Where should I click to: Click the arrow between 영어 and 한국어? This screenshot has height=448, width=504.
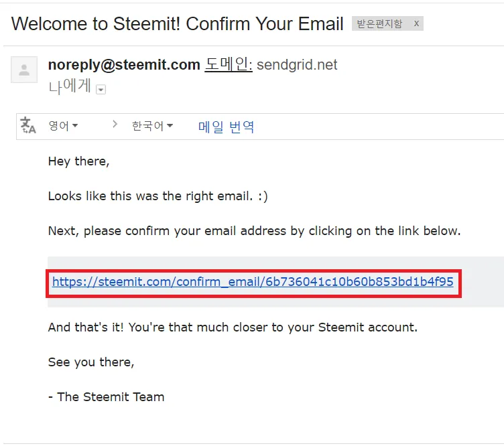[x=115, y=125]
